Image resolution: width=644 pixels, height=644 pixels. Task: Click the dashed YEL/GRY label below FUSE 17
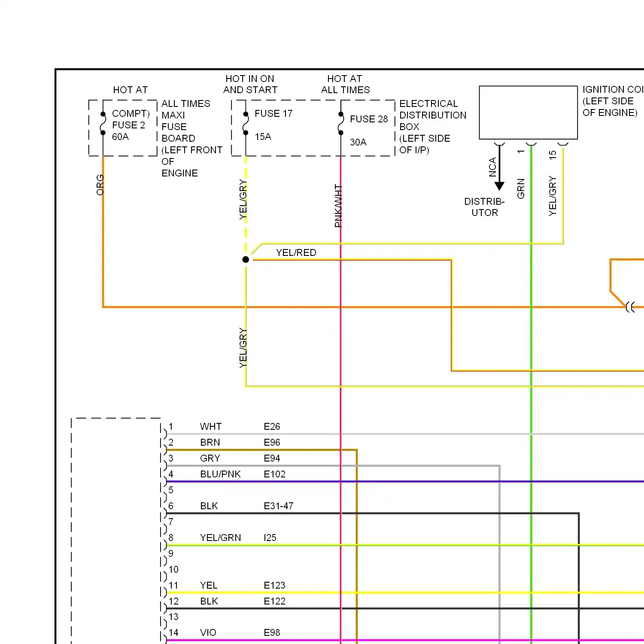pos(243,200)
